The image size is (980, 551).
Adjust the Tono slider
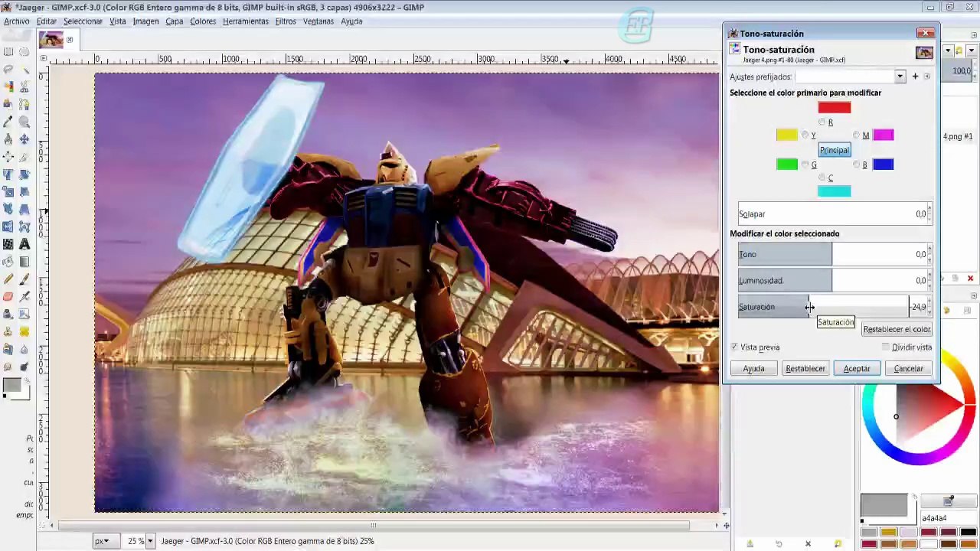(835, 254)
